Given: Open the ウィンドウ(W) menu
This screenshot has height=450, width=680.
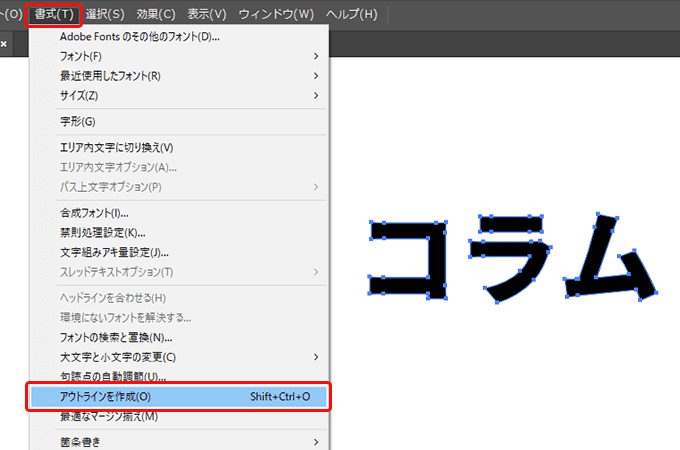Looking at the screenshot, I should coord(276,14).
